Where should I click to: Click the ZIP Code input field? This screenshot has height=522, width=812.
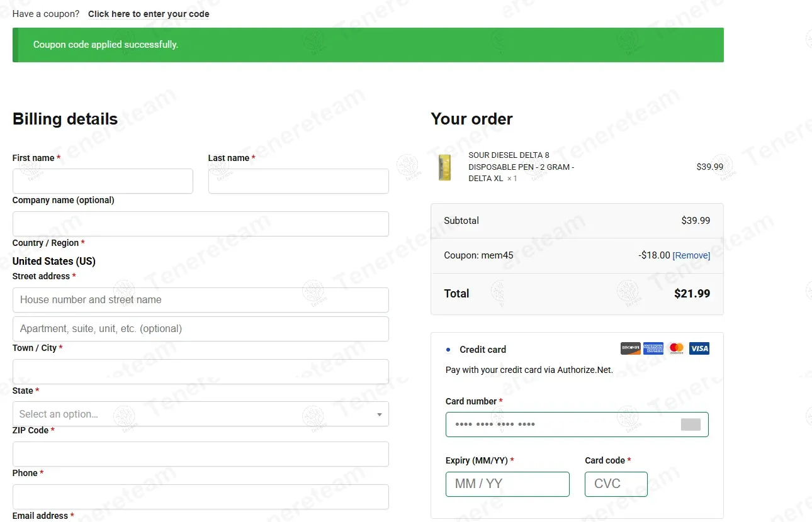pyautogui.click(x=200, y=454)
